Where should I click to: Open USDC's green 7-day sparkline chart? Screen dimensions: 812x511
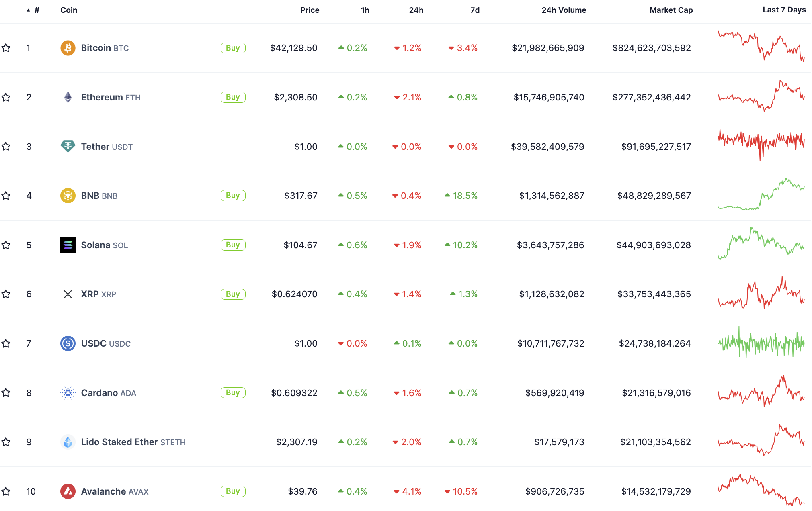point(761,342)
